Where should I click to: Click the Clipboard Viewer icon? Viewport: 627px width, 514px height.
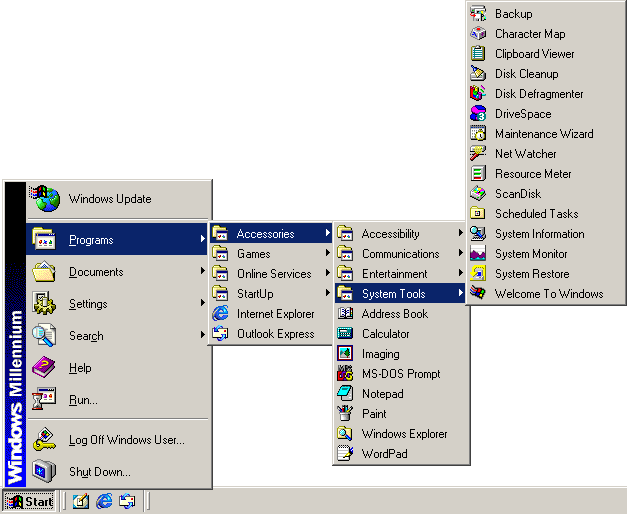(x=478, y=54)
